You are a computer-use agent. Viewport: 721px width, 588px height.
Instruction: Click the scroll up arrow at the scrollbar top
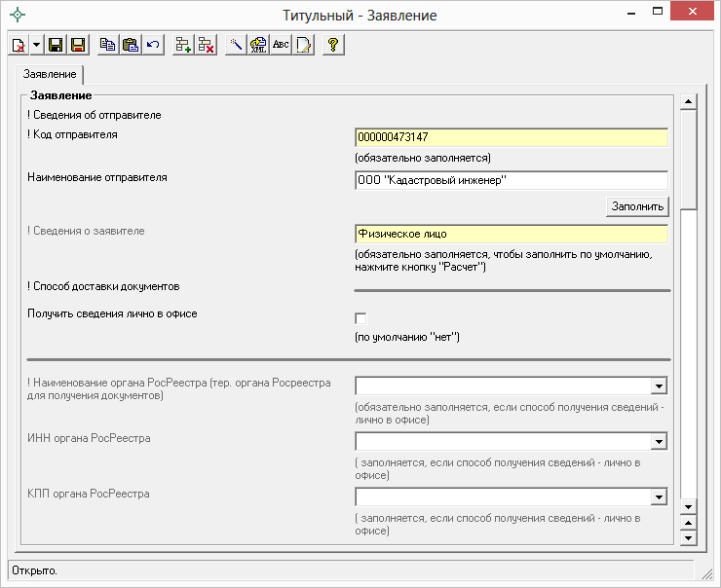[x=688, y=101]
